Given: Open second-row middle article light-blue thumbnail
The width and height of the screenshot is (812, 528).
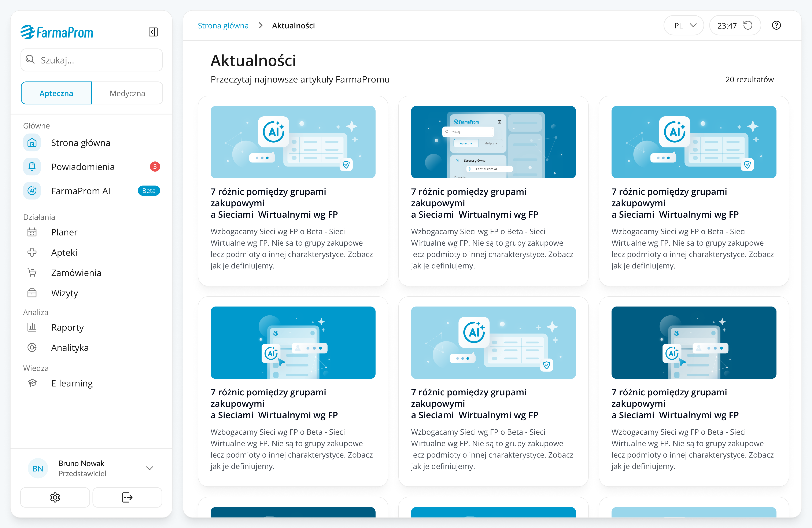Looking at the screenshot, I should tap(493, 342).
